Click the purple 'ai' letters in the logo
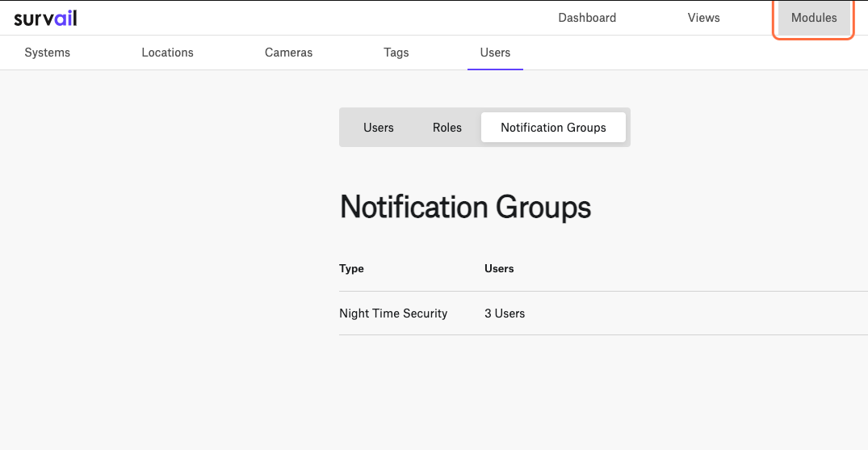The height and width of the screenshot is (450, 868). [x=65, y=18]
